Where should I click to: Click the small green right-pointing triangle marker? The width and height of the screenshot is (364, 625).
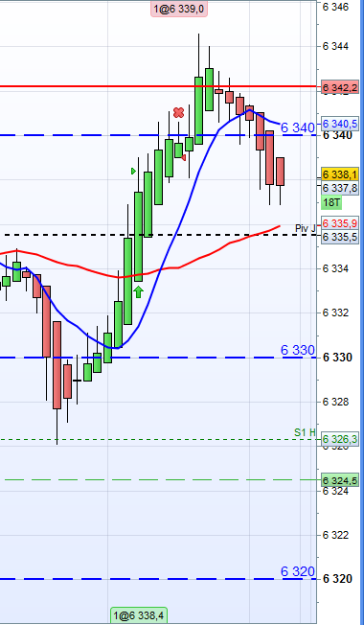pyautogui.click(x=133, y=171)
